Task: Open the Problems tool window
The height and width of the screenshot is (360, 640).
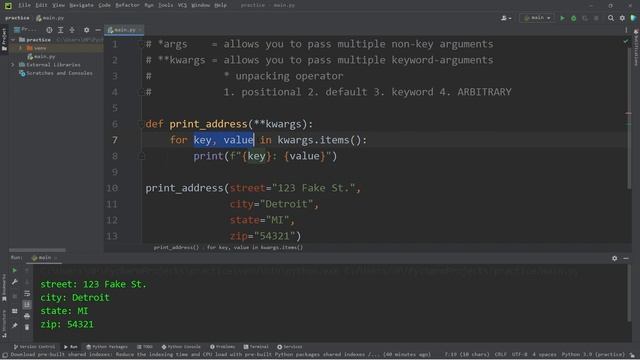Action: [222, 347]
